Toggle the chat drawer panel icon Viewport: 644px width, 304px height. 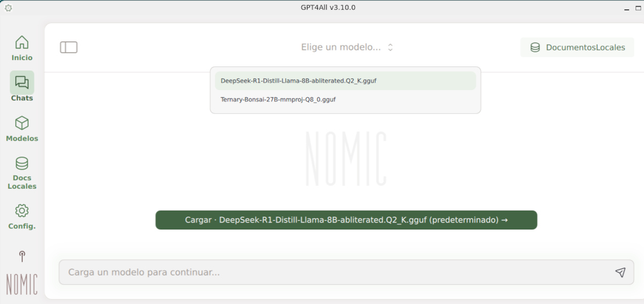(x=69, y=47)
